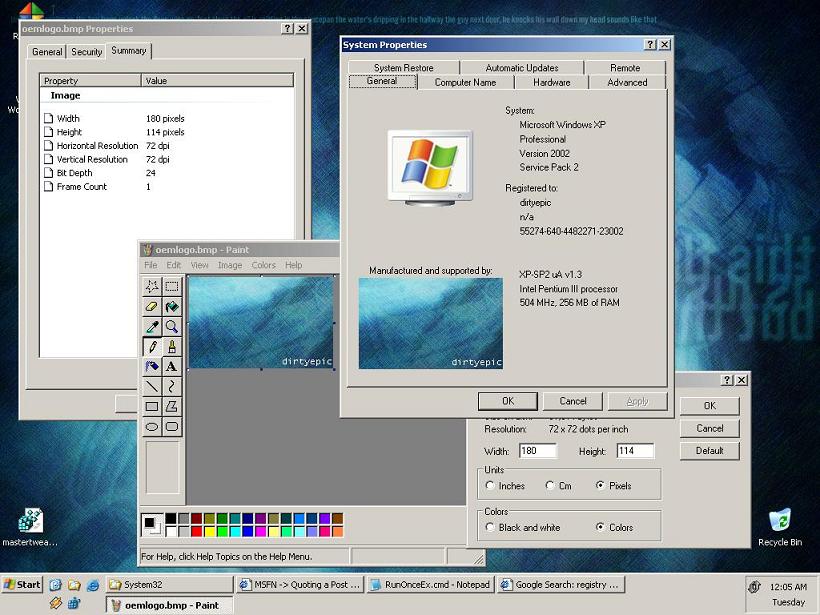
Task: Click the Internet Explorer quick launch icon
Action: pyautogui.click(x=93, y=585)
